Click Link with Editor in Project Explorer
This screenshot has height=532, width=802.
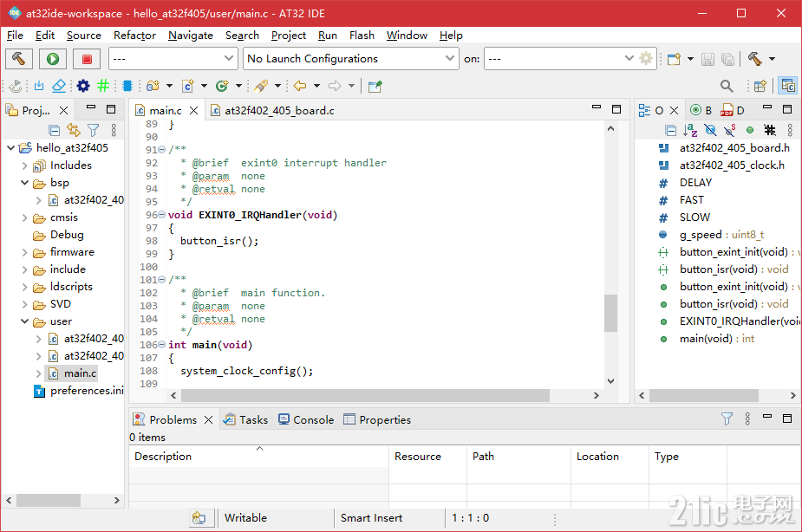pos(74,130)
